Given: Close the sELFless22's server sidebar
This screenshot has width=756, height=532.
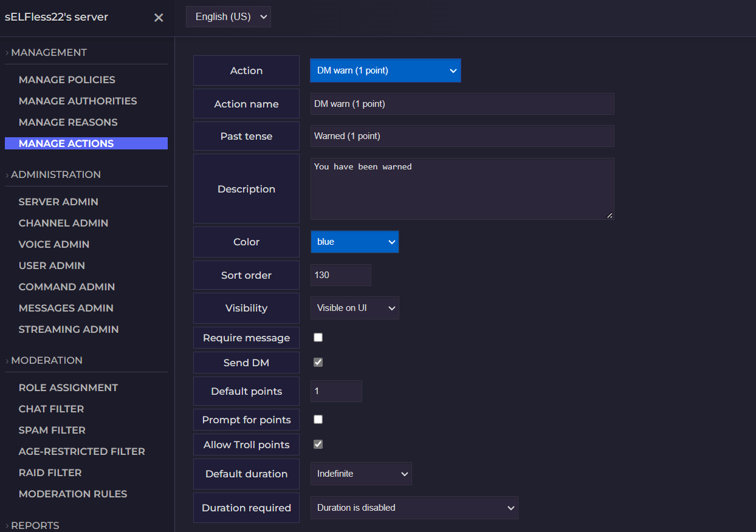Looking at the screenshot, I should tap(159, 18).
